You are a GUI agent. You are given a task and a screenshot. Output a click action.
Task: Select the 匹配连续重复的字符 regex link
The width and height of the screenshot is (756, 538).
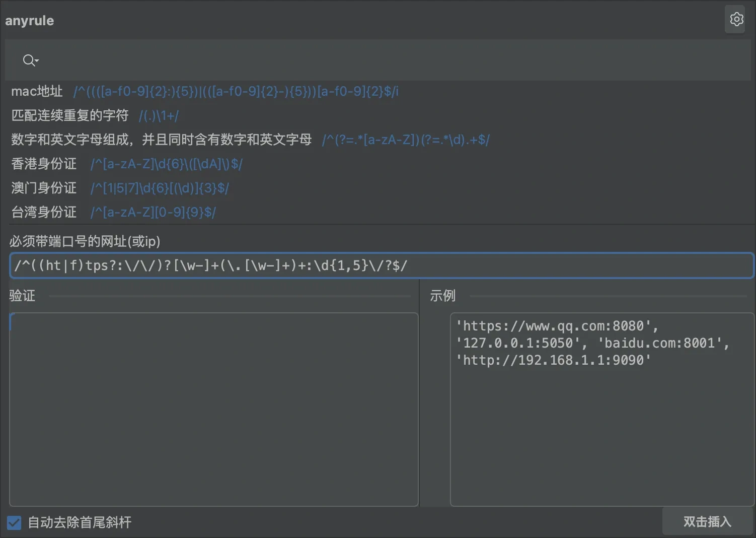[158, 115]
